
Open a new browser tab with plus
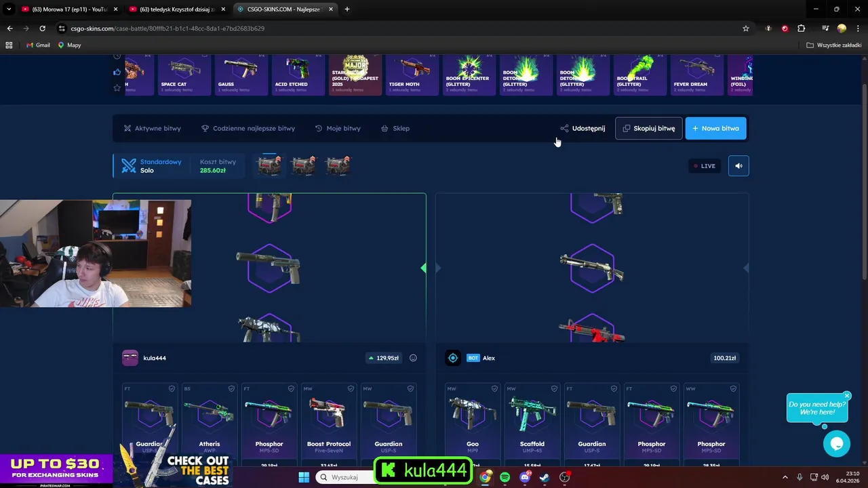coord(347,9)
